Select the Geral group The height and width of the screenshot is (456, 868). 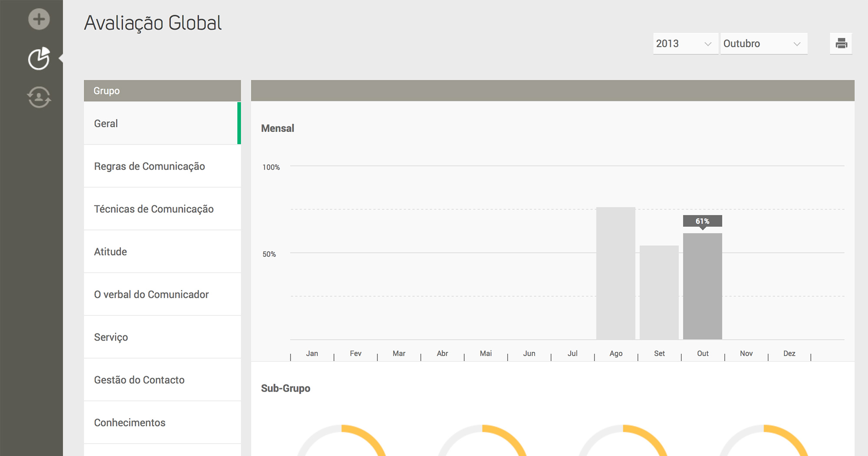click(x=162, y=123)
